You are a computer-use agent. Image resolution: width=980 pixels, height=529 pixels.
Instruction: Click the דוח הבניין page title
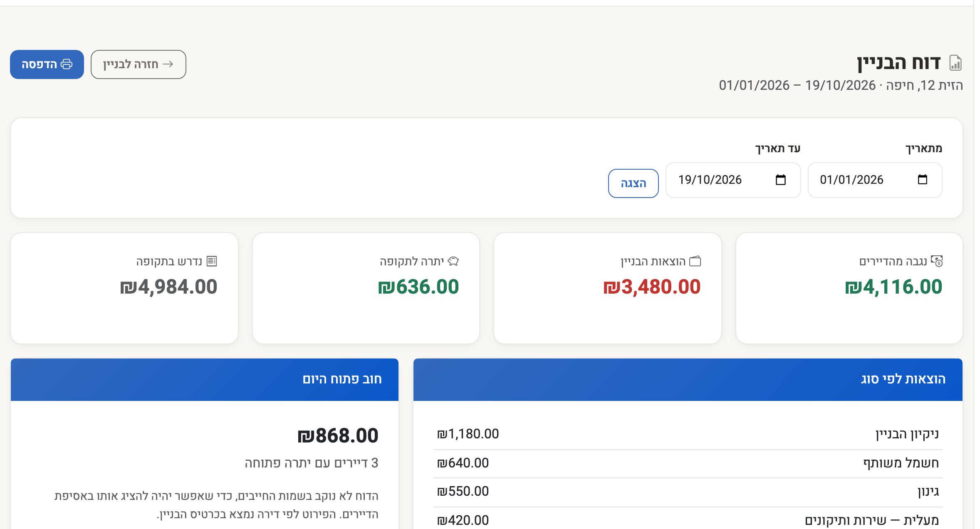[x=899, y=63]
